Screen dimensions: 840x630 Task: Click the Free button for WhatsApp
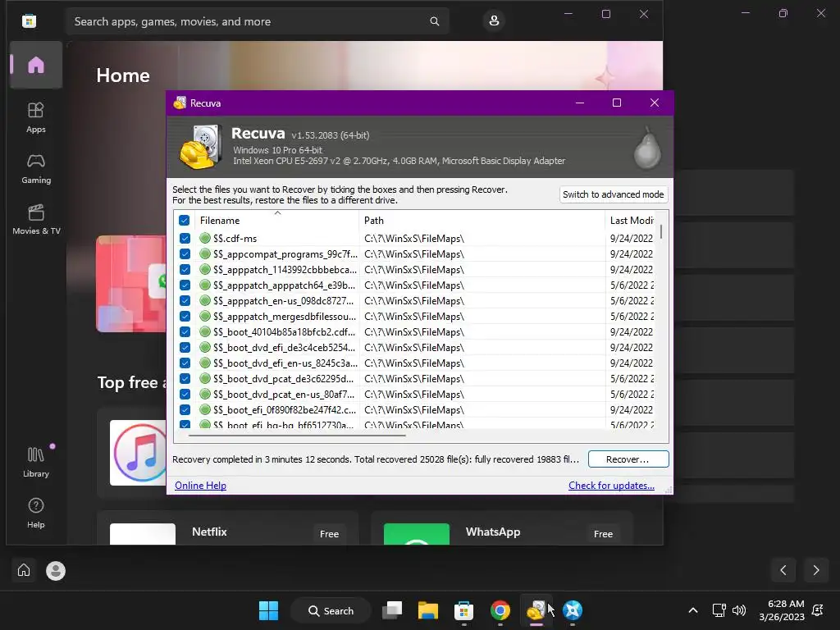click(x=603, y=533)
